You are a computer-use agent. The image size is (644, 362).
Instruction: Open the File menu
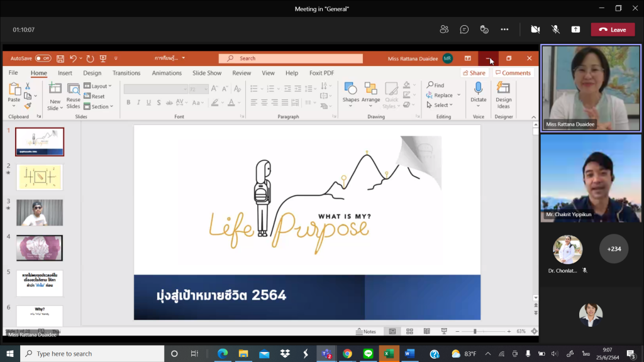click(13, 73)
